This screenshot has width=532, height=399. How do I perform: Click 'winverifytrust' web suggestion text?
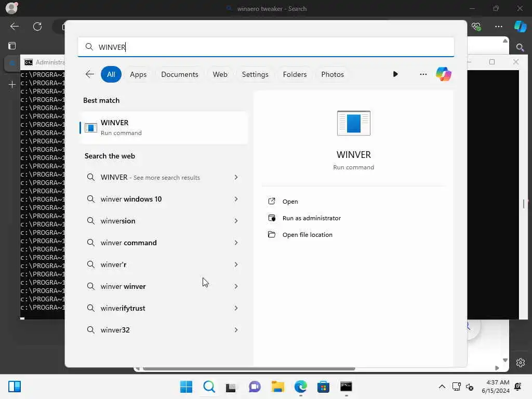123,308
